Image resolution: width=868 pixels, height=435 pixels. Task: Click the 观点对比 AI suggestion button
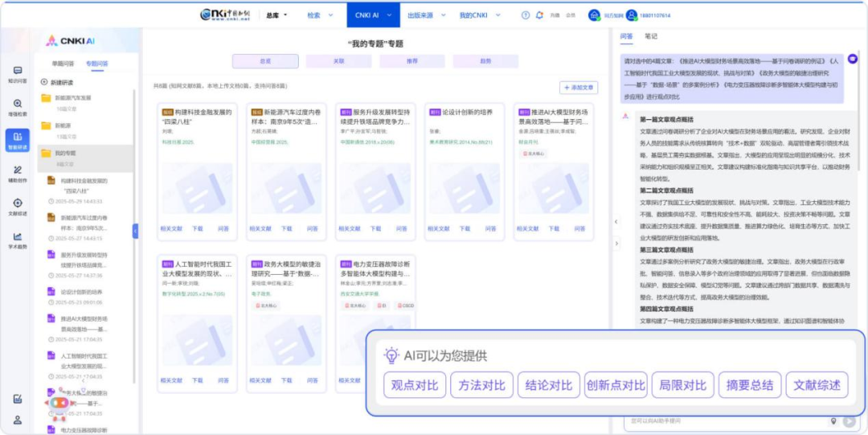point(415,385)
